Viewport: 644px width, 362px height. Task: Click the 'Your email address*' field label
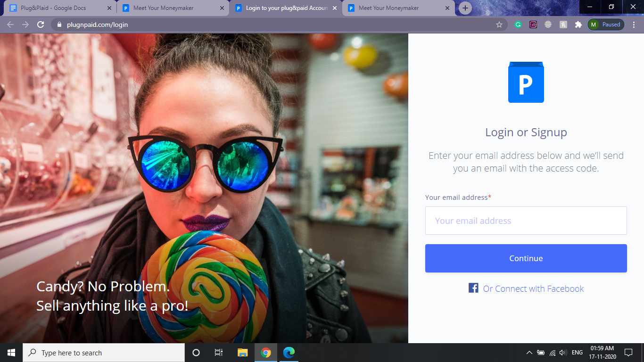[458, 197]
